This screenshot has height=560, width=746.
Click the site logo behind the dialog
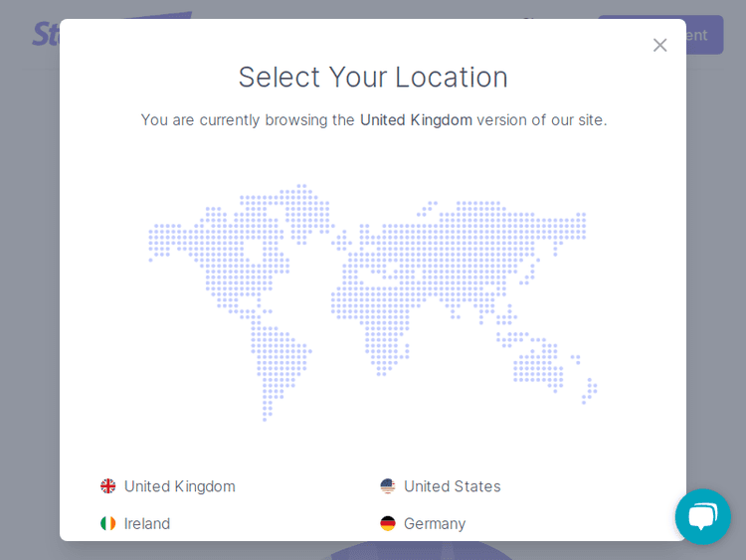coord(45,33)
